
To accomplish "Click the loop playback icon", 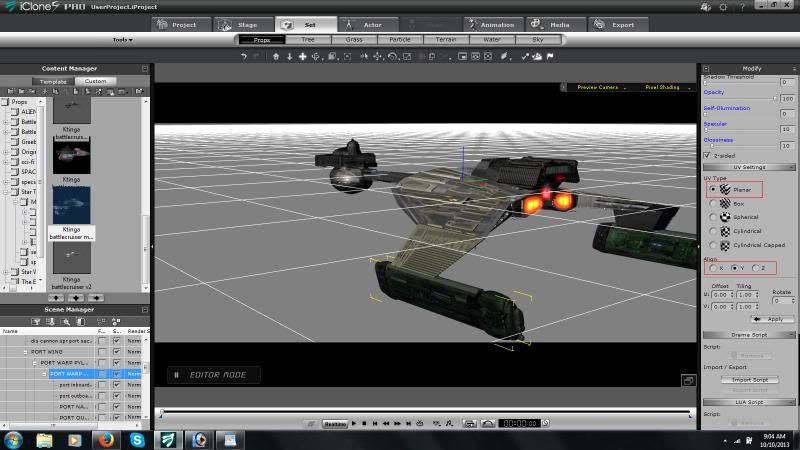I will point(420,423).
